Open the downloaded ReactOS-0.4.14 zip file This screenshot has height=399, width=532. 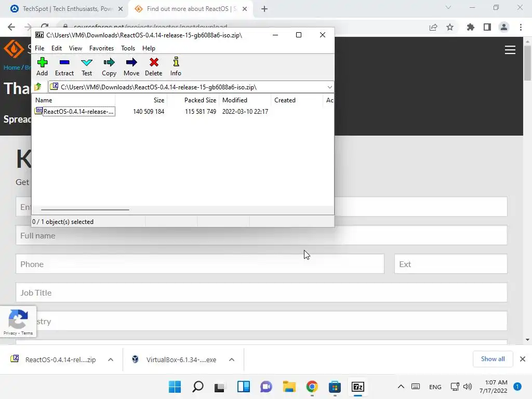click(54, 360)
